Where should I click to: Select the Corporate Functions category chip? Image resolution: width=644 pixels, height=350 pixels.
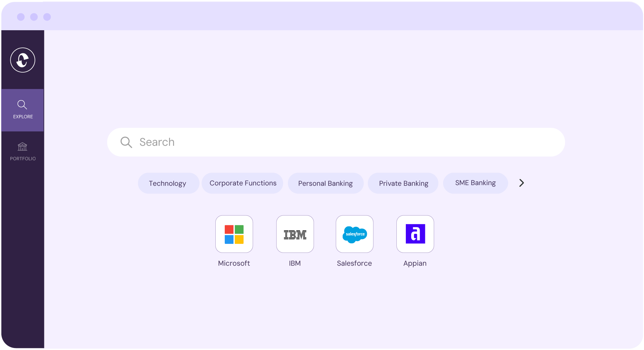pos(243,183)
